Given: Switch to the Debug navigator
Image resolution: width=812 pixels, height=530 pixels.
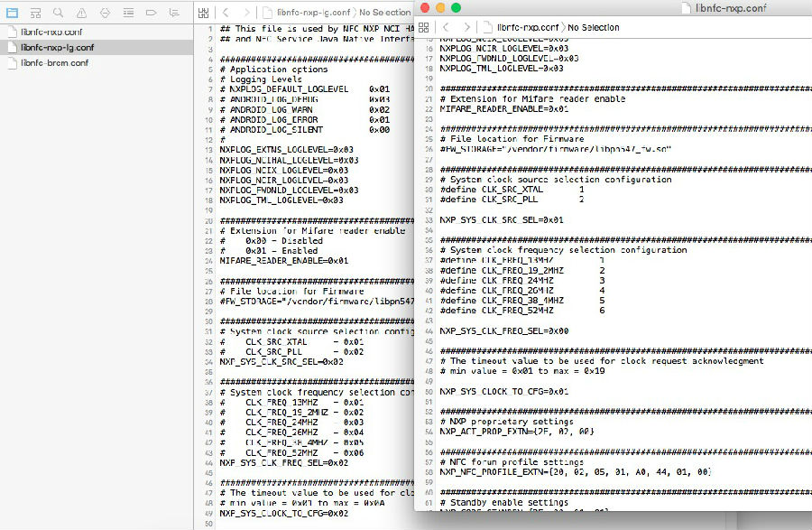Looking at the screenshot, I should coord(128,13).
